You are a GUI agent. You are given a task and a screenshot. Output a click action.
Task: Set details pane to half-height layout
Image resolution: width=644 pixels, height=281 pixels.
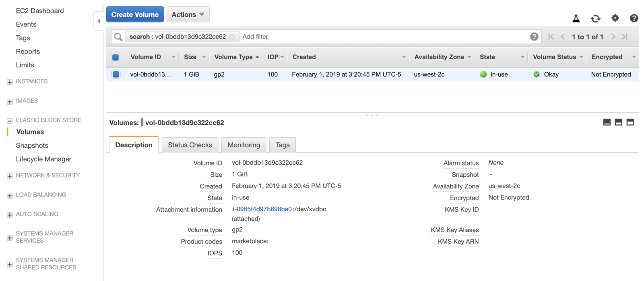pyautogui.click(x=619, y=122)
